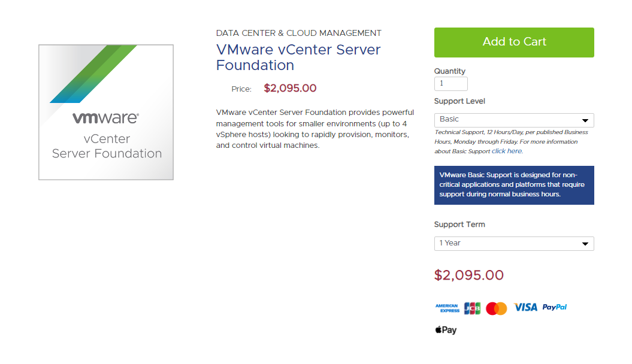The width and height of the screenshot is (632, 364).
Task: Click the vCenter Server Foundation product thumbnail
Action: 106,112
